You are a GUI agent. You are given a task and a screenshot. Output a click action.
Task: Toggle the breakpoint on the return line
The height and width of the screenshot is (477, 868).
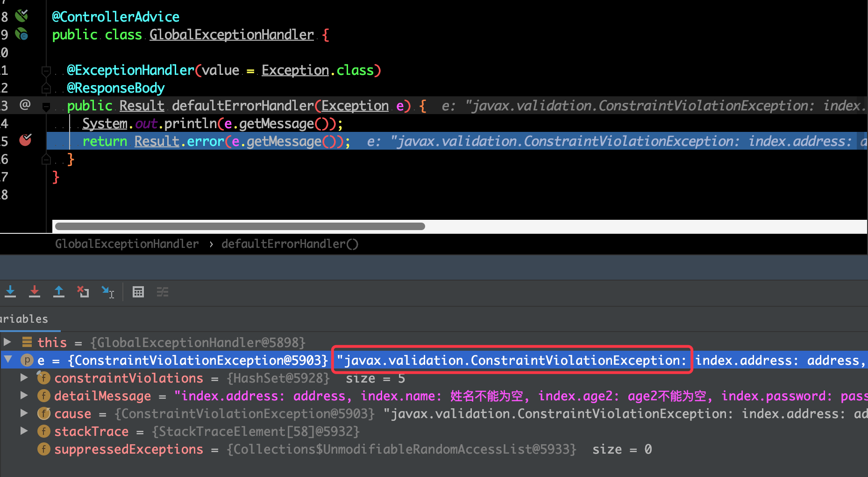25,140
